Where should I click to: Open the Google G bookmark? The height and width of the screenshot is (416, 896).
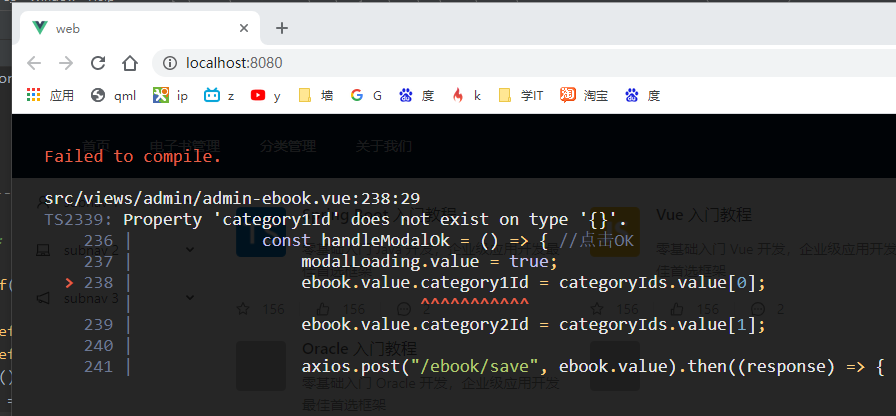(x=366, y=95)
